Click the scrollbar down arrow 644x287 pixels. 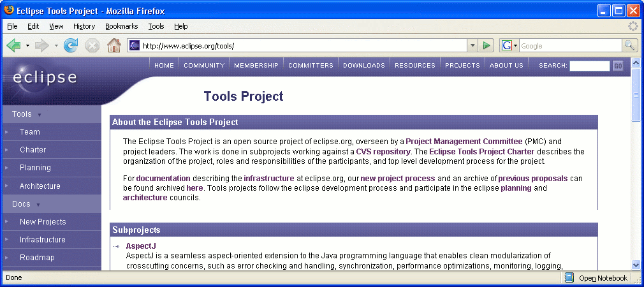(636, 265)
